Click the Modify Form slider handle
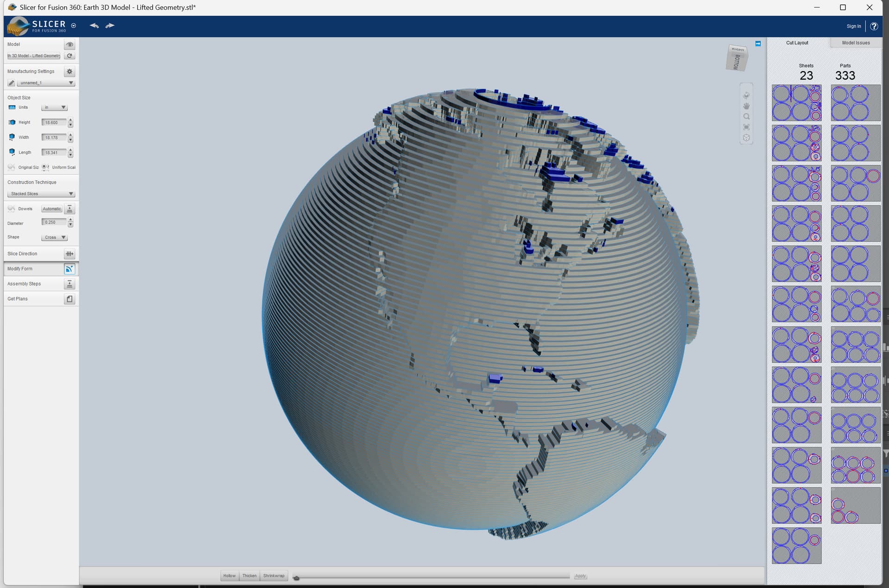Image resolution: width=889 pixels, height=588 pixels. [296, 578]
